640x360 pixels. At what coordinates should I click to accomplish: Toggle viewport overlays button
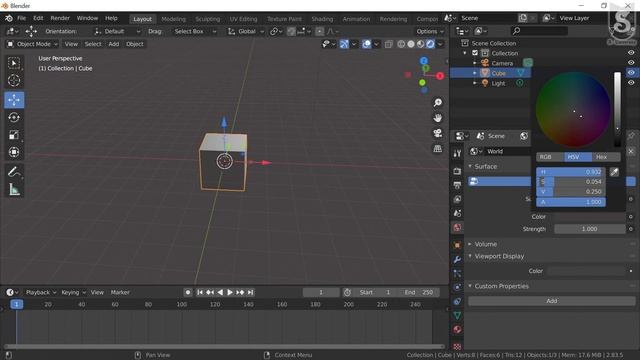[367, 44]
